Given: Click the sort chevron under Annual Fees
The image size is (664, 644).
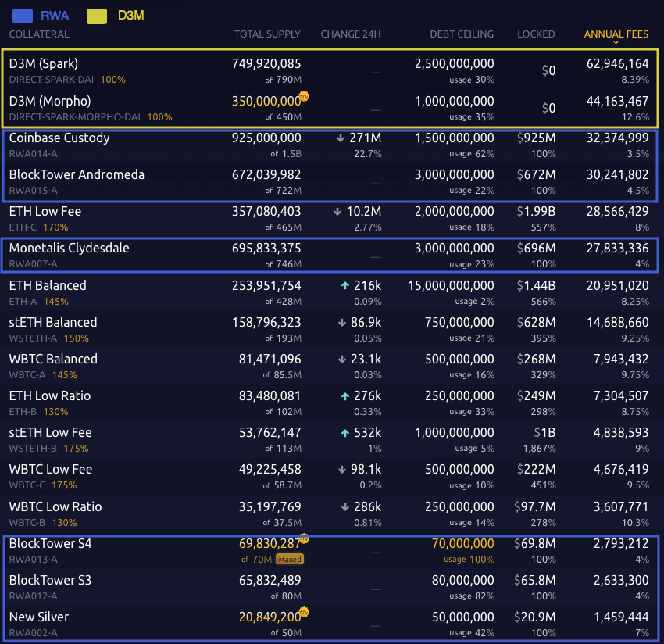Looking at the screenshot, I should [x=616, y=43].
